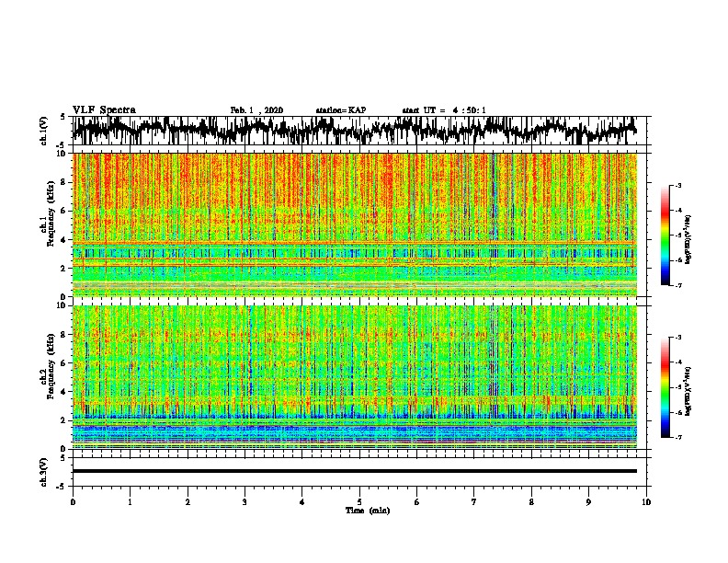This screenshot has height=563, width=728.
Task: Click the "6" kHz tick of ch.1 spectrogram
Action: click(64, 211)
